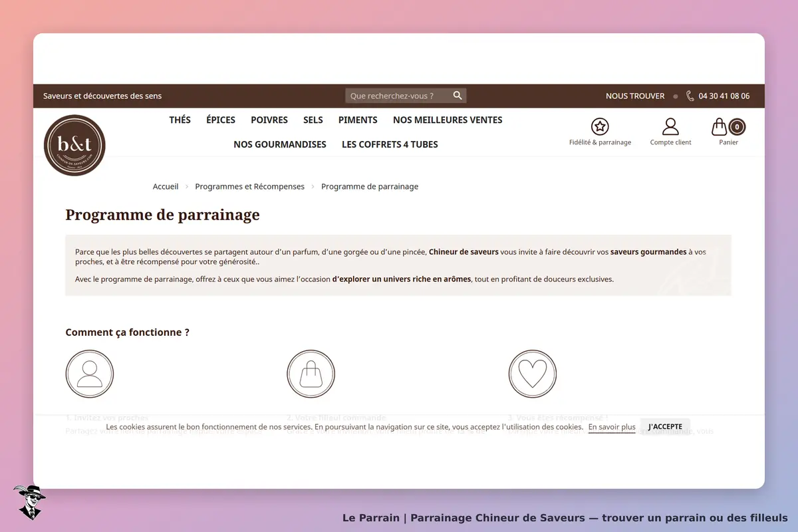Click the En savoir plus cookie link
This screenshot has height=532, width=798.
(x=612, y=427)
